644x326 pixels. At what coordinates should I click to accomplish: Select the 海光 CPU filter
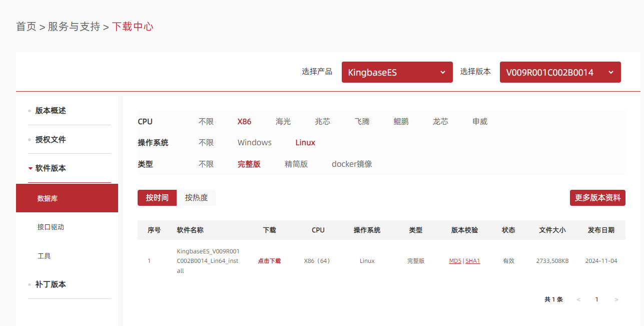(x=283, y=121)
